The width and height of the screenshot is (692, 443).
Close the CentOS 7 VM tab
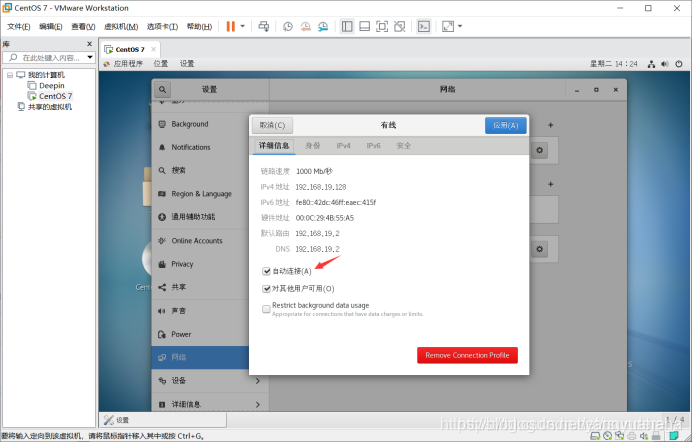pyautogui.click(x=153, y=49)
